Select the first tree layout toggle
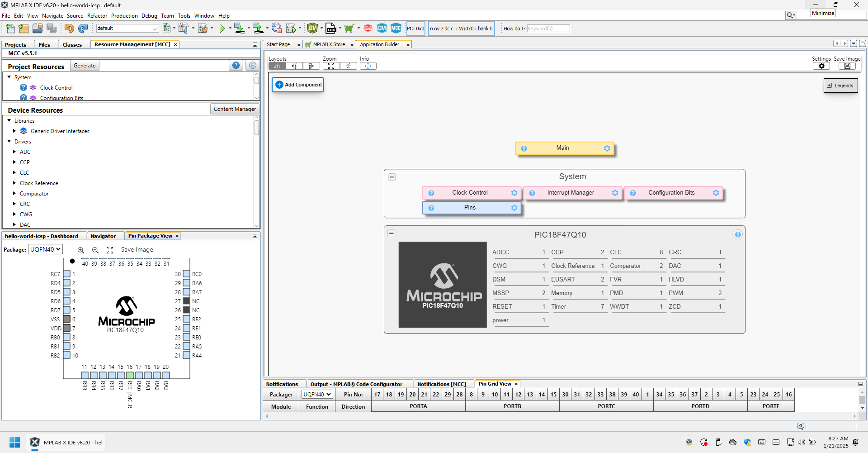The width and height of the screenshot is (868, 453). tap(277, 66)
